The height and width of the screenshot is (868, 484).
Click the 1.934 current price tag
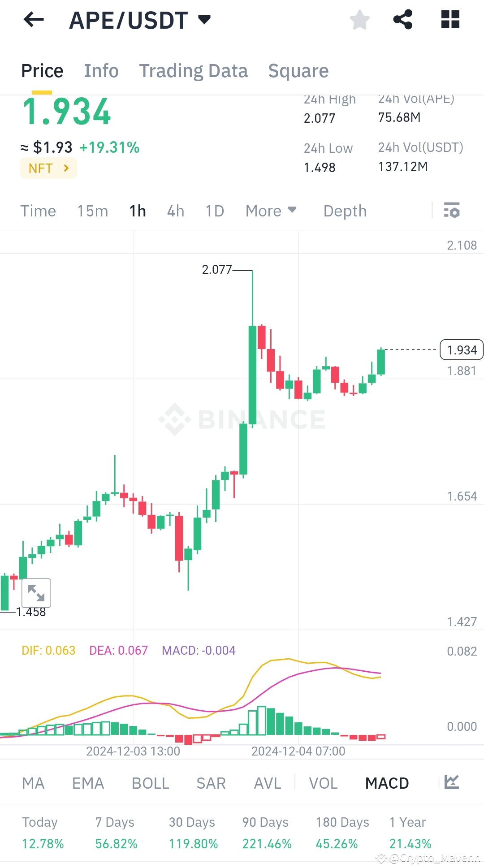click(x=461, y=350)
